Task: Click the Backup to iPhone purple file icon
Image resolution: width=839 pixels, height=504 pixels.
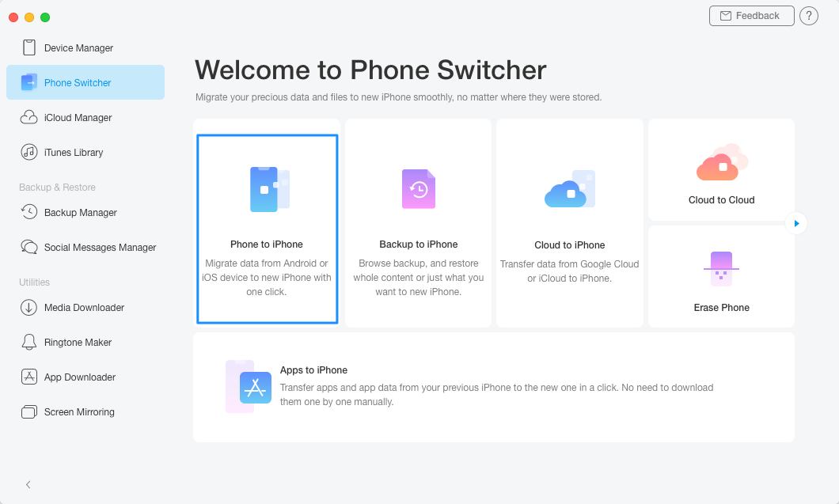Action: tap(419, 189)
